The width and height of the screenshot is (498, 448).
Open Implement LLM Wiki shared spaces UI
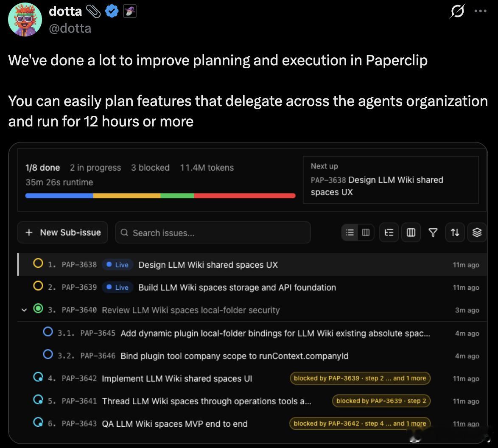pos(177,378)
